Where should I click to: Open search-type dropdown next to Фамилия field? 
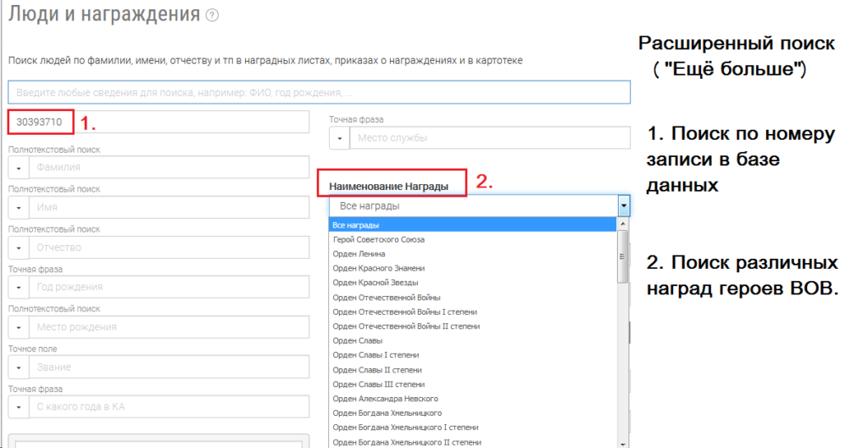(18, 167)
